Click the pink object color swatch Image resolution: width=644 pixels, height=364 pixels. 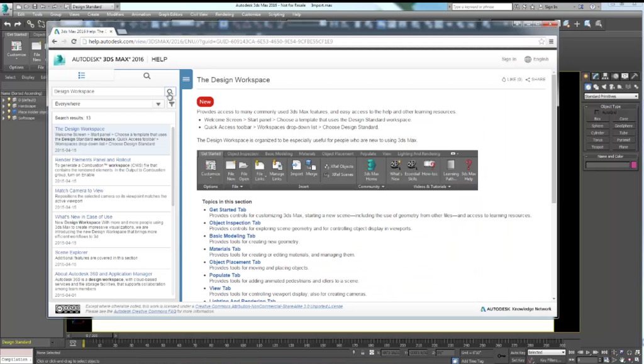point(634,165)
